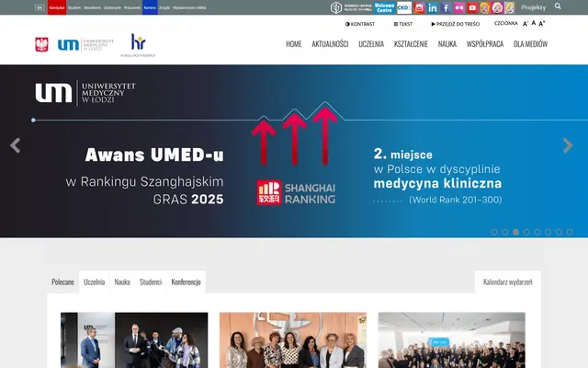Click the Polish eagle emblem

click(41, 44)
